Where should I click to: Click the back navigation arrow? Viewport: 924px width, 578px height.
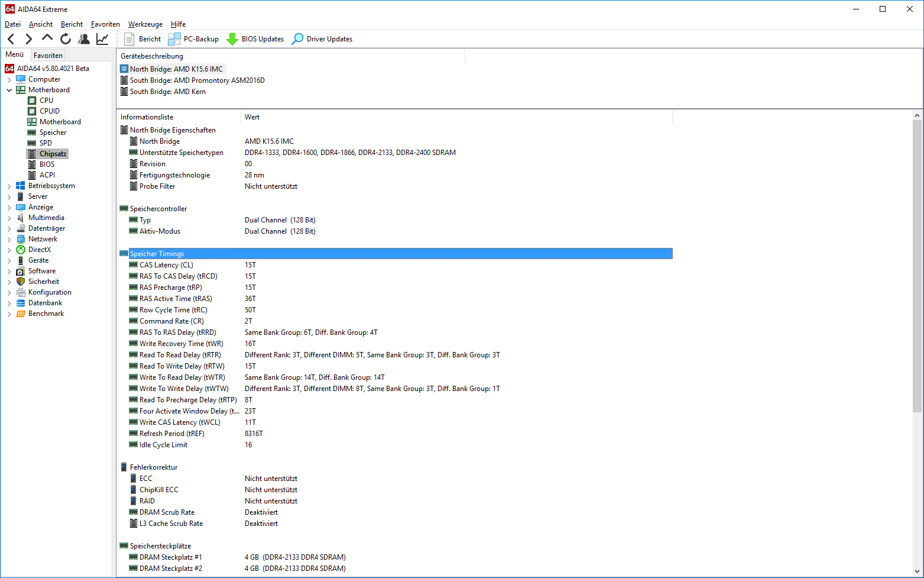click(11, 39)
